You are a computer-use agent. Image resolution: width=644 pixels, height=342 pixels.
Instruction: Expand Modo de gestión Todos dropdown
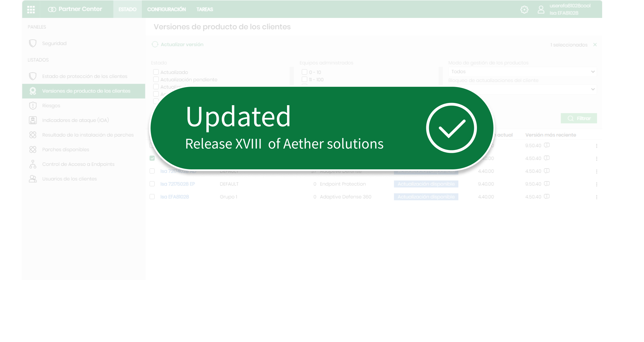(x=522, y=72)
